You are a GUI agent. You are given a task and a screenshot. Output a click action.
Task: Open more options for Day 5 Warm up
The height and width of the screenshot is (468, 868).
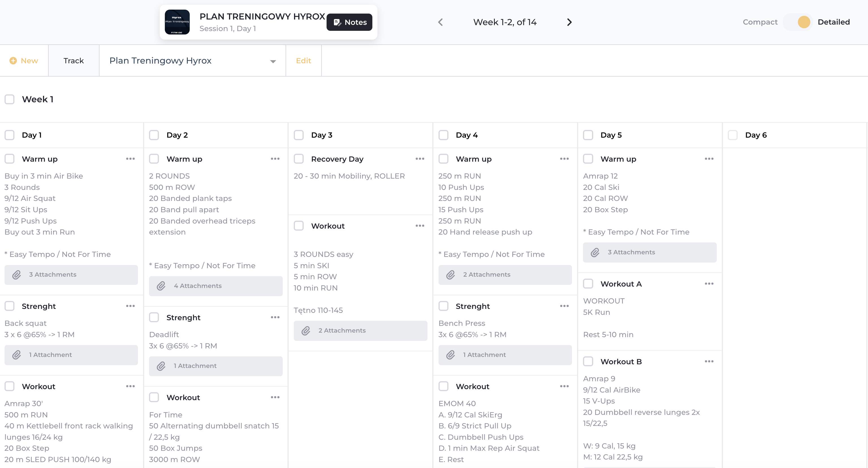709,159
